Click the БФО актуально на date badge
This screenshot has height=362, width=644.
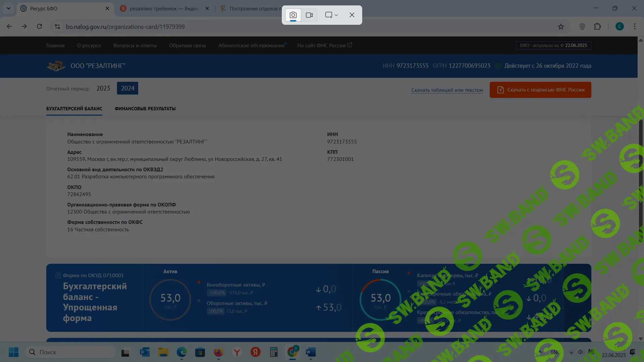(553, 45)
